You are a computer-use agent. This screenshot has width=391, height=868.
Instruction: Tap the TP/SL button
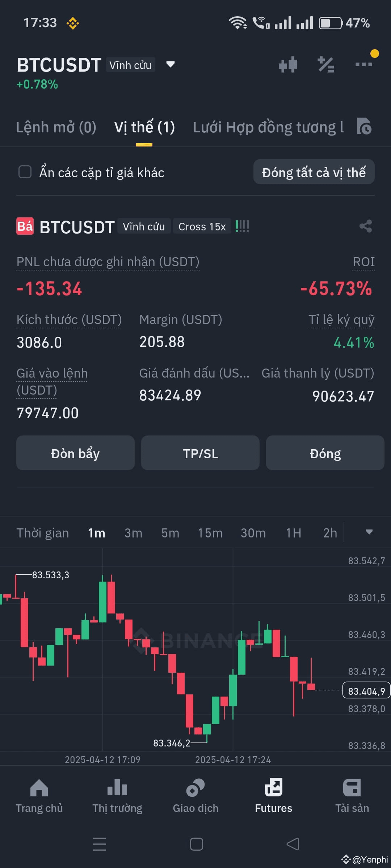coord(200,453)
